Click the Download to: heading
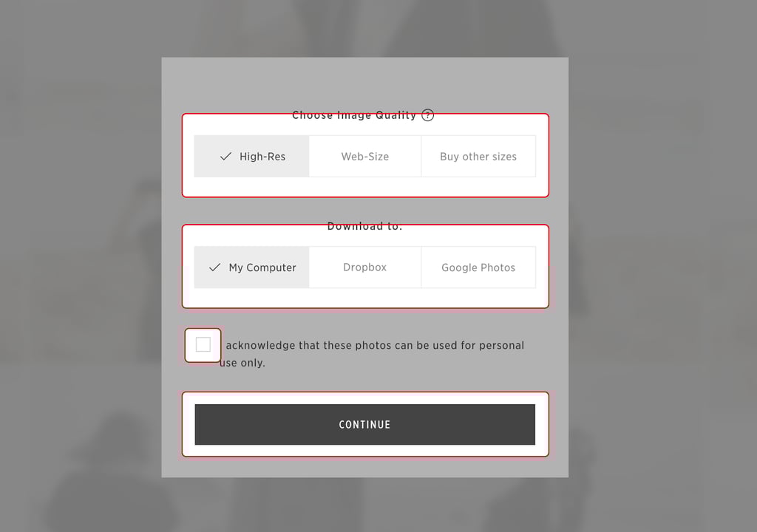 (x=364, y=226)
